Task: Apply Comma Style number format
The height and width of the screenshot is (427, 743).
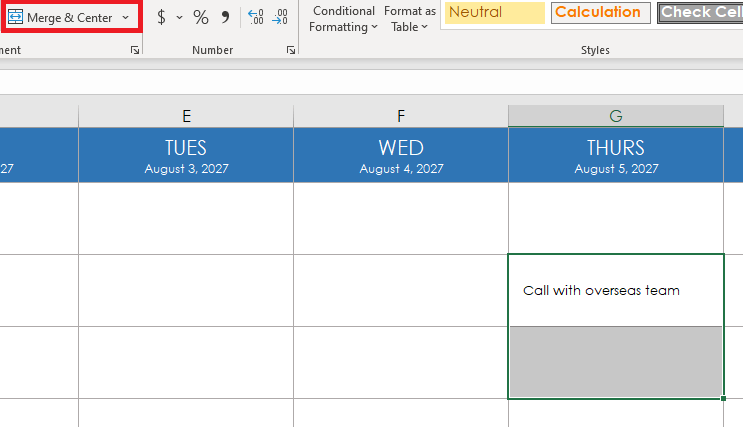Action: pyautogui.click(x=225, y=18)
